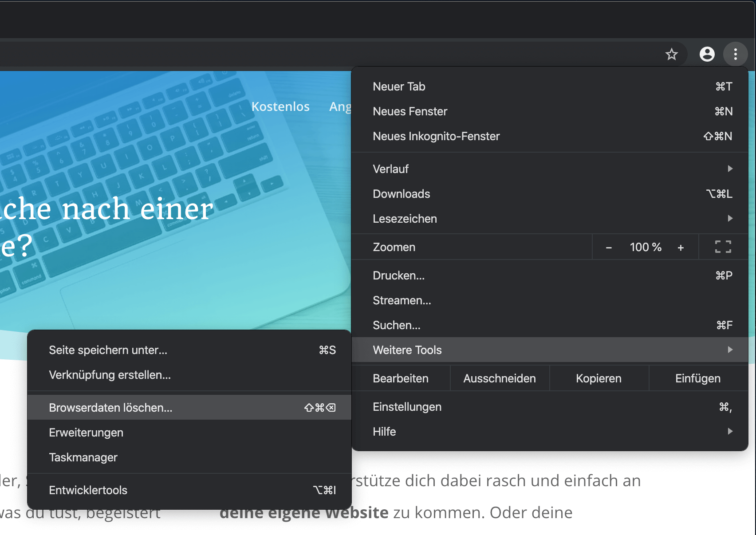Screen dimensions: 756x535
Task: Increase zoom with the plus button
Action: (x=681, y=248)
